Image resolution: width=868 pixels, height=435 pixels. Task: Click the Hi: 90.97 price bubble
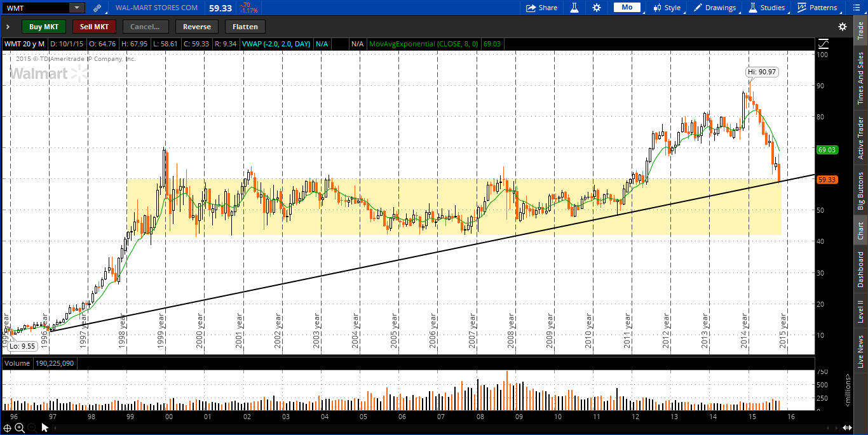[762, 72]
